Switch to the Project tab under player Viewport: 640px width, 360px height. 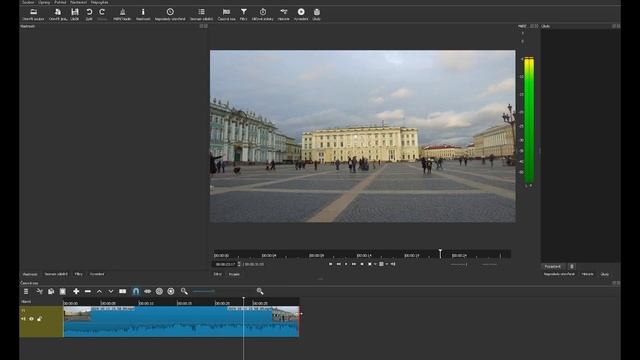pyautogui.click(x=234, y=274)
